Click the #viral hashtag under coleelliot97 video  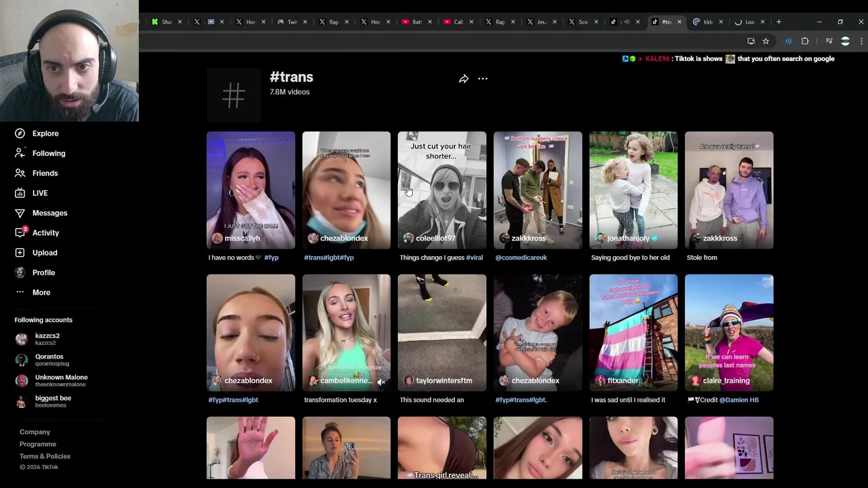click(x=475, y=258)
